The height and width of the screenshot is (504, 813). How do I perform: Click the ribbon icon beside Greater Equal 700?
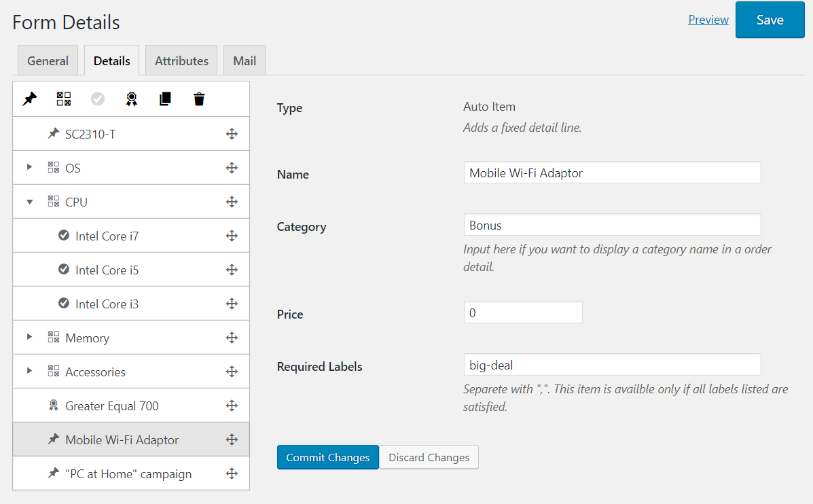point(53,406)
